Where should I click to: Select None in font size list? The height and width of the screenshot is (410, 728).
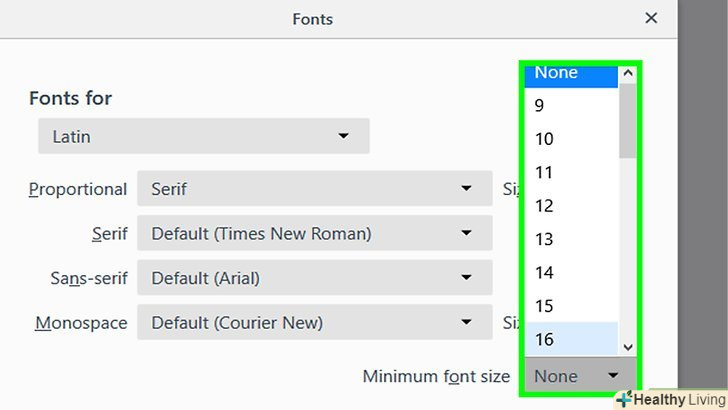click(x=570, y=73)
